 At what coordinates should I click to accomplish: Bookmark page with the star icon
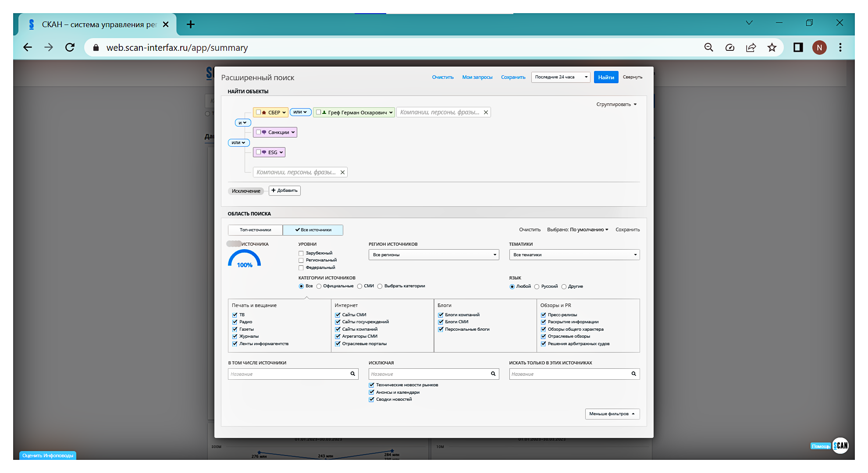(x=772, y=47)
